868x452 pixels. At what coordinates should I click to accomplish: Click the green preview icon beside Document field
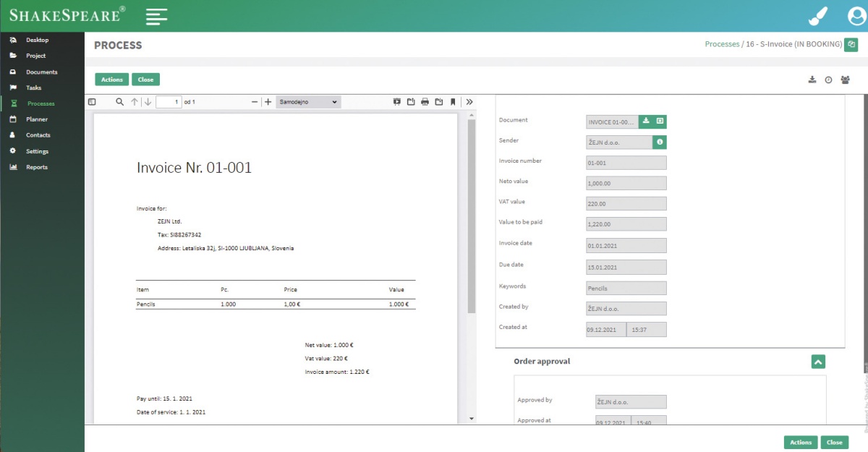pos(660,121)
